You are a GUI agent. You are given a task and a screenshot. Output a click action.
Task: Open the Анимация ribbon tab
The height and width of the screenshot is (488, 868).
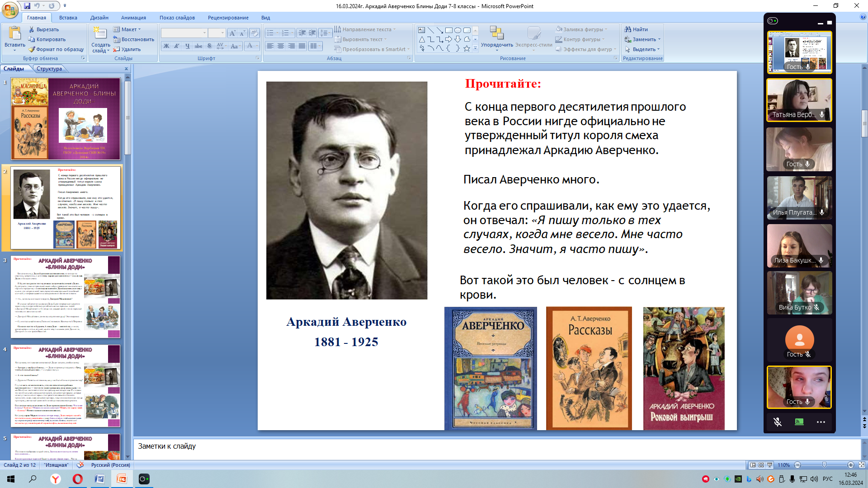pyautogui.click(x=133, y=18)
